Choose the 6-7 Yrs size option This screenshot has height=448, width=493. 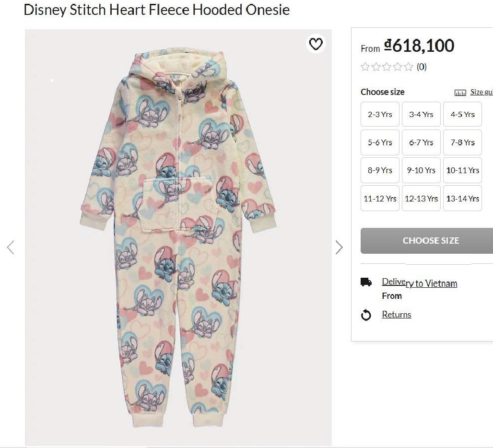(421, 142)
